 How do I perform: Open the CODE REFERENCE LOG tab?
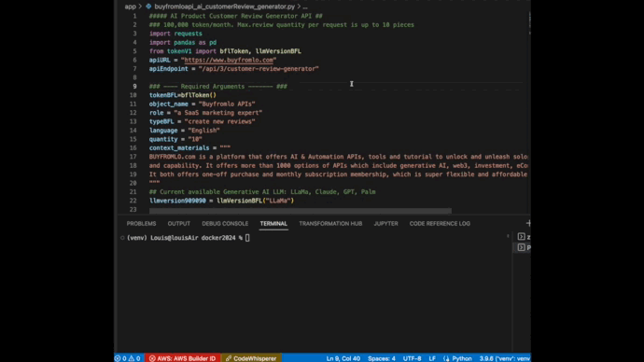point(440,224)
